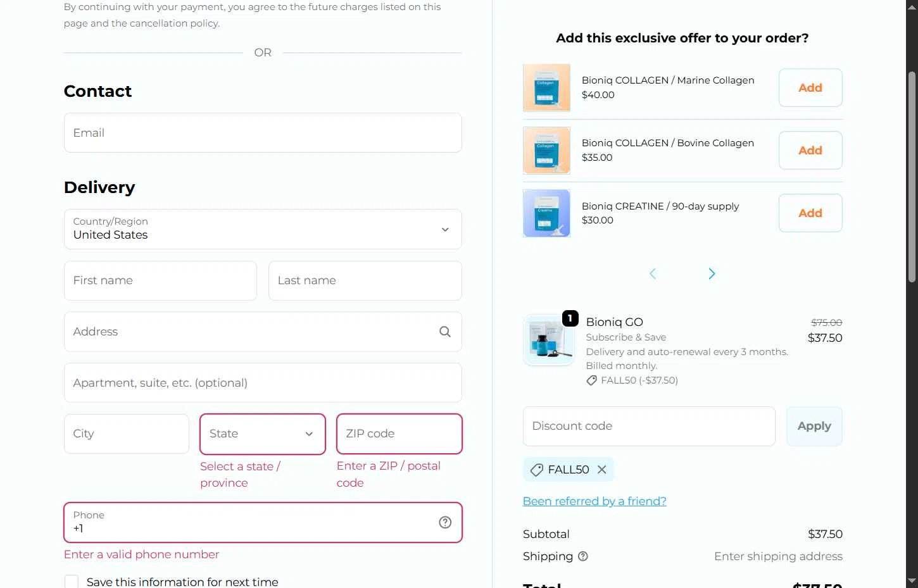The image size is (918, 588).
Task: Click the First name field
Action: coord(160,280)
